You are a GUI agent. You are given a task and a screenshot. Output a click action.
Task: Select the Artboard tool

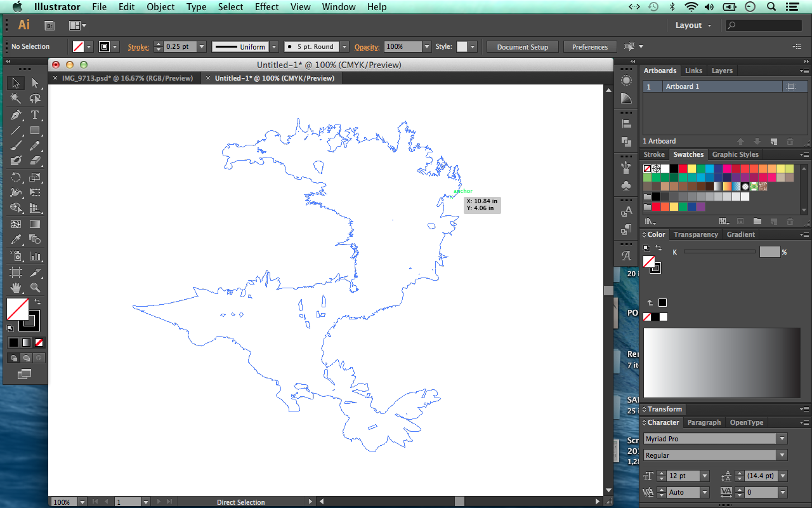coord(16,272)
